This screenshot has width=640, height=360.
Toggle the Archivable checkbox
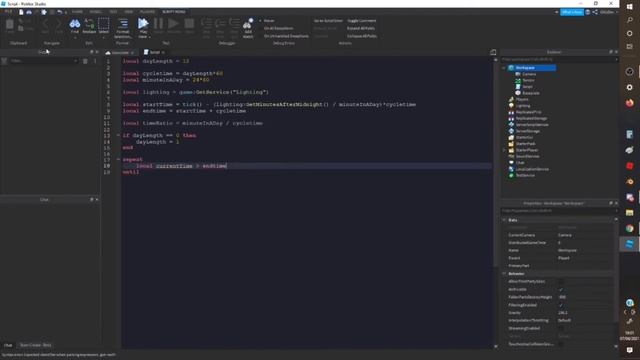pos(561,289)
